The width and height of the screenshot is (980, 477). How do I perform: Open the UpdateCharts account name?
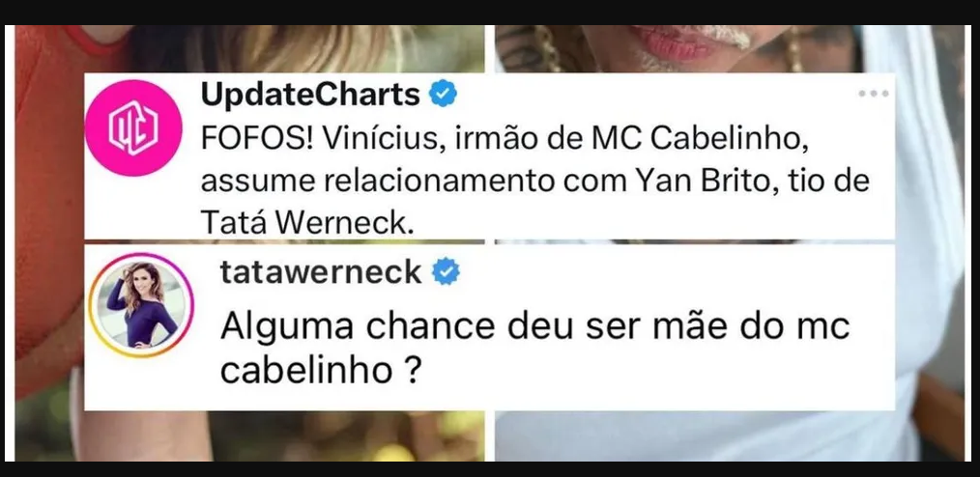(310, 95)
